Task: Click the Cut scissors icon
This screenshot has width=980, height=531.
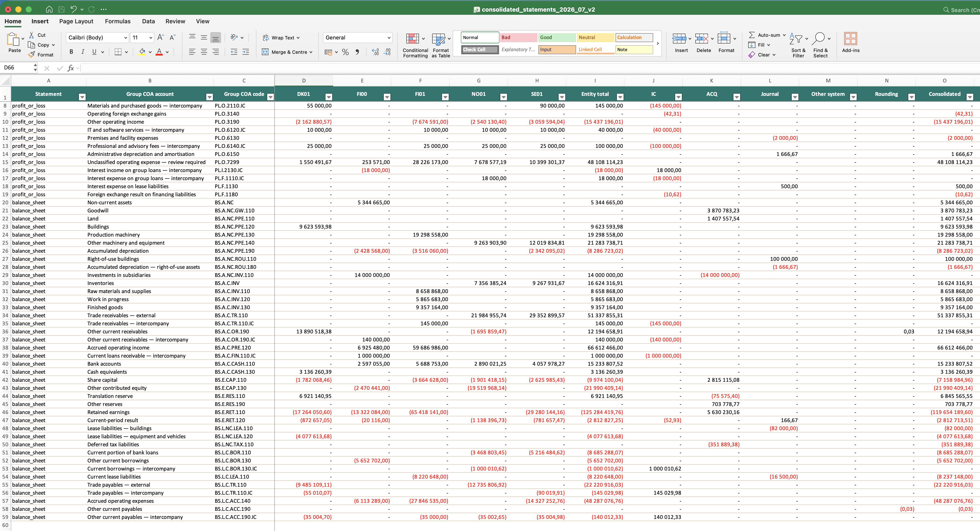Action: [x=32, y=35]
